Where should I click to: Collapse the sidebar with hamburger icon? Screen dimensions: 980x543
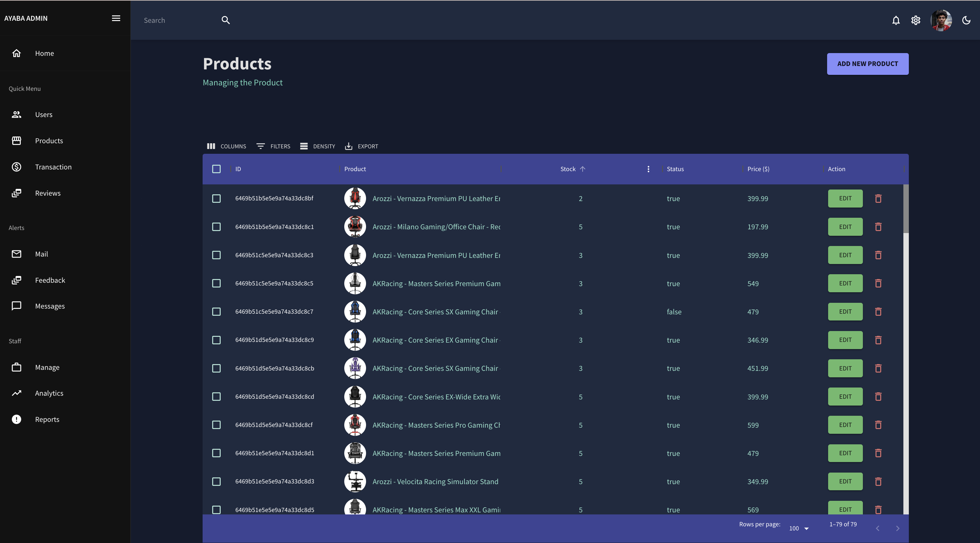(x=116, y=18)
